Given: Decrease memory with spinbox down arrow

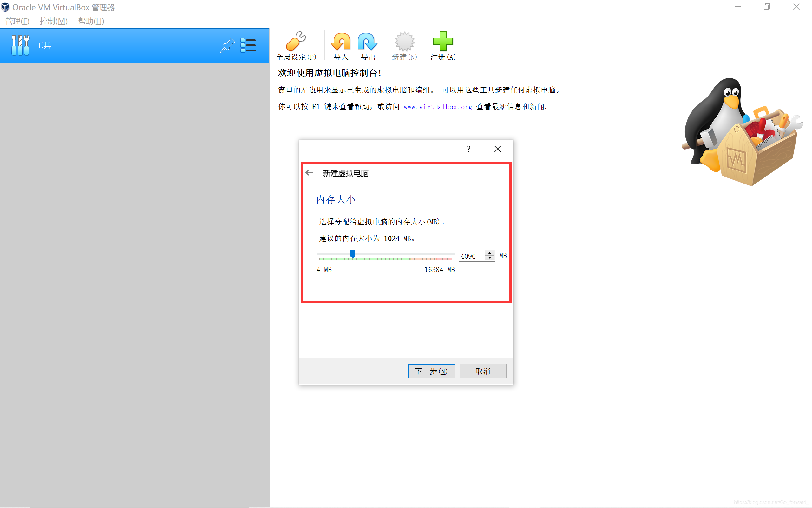Looking at the screenshot, I should click(489, 258).
